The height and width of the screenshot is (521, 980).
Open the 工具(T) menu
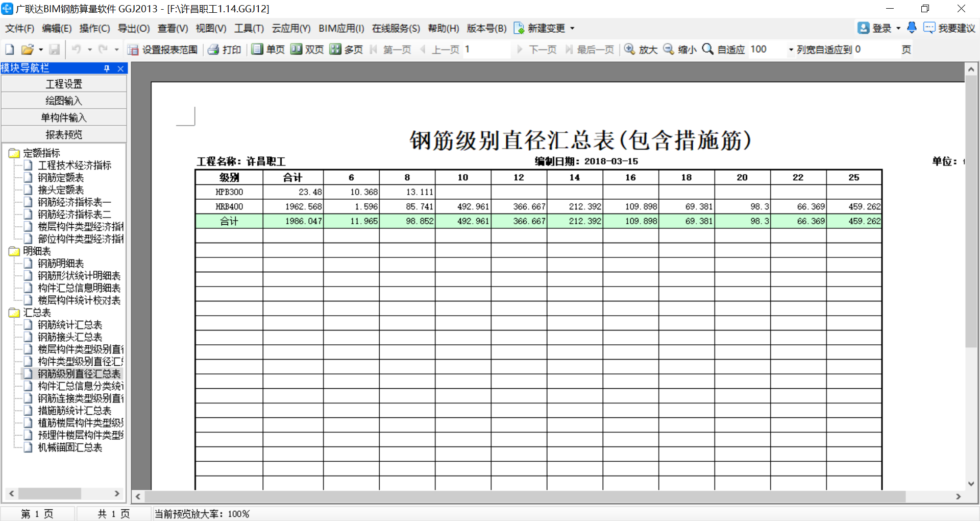tap(249, 29)
